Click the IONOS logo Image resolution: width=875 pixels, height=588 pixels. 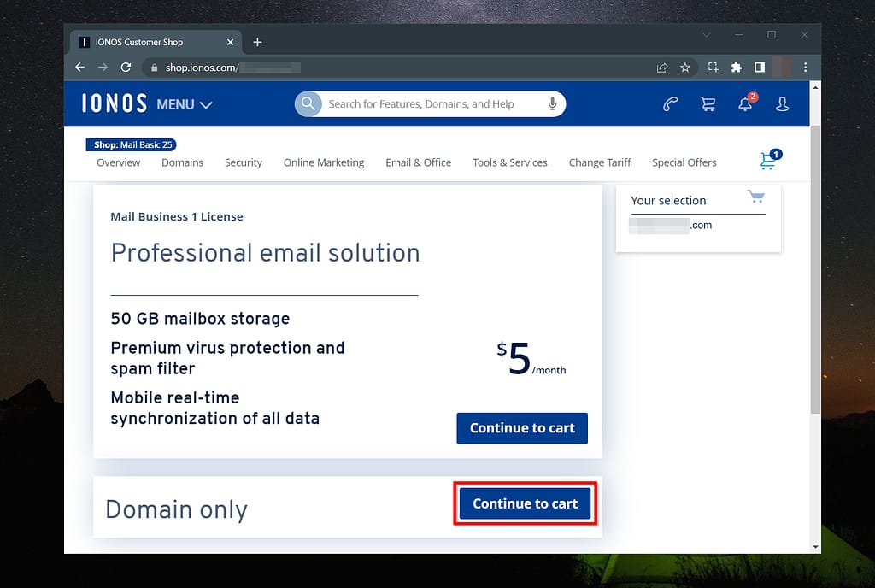pyautogui.click(x=115, y=103)
